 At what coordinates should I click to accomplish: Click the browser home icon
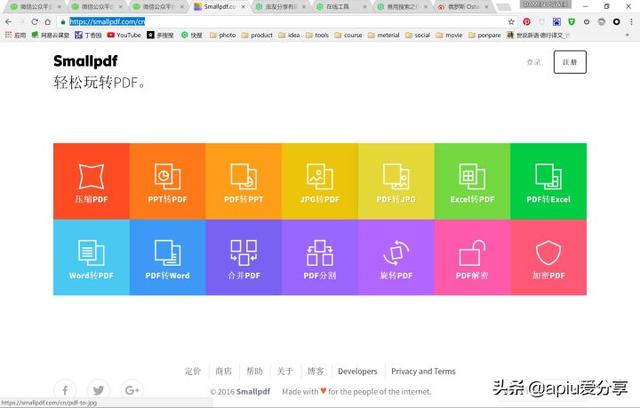coord(48,22)
